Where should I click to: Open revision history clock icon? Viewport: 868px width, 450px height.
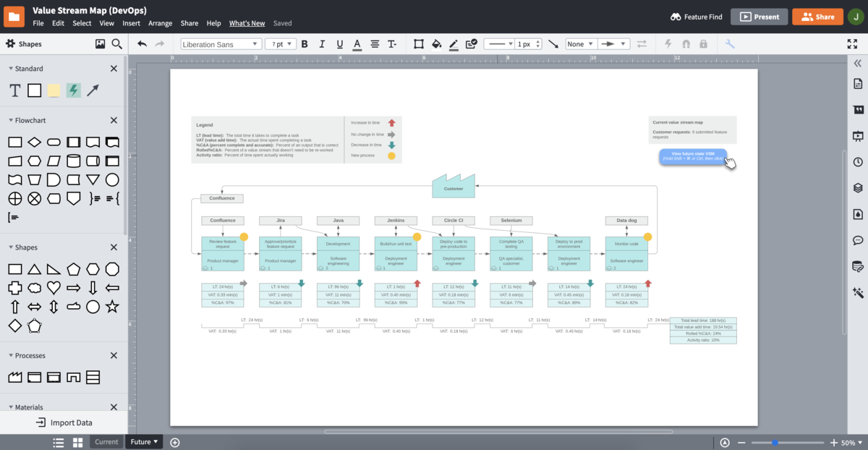pos(858,162)
